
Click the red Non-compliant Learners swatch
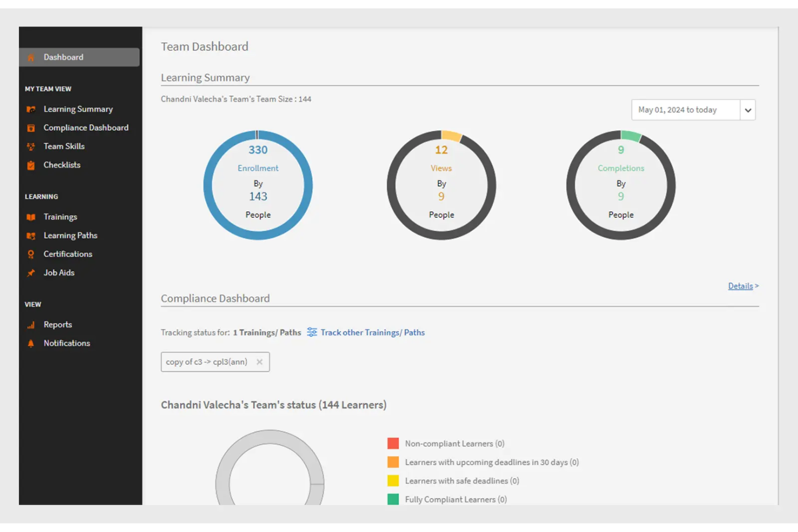coord(393,443)
